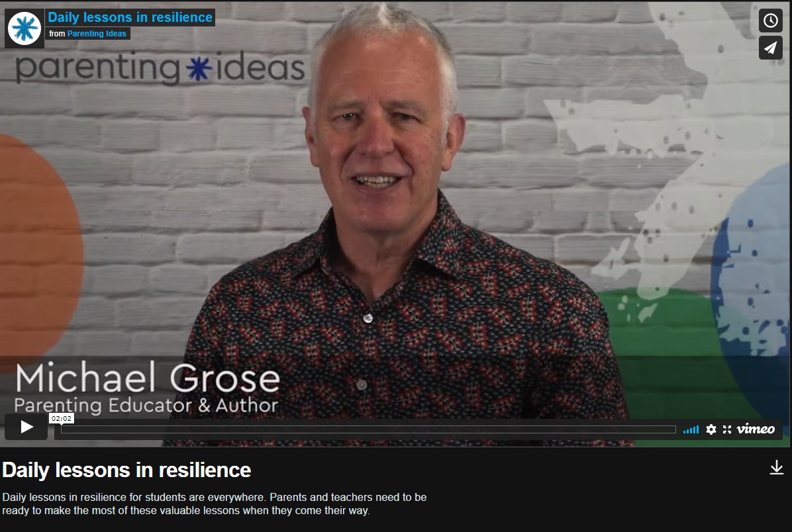This screenshot has height=532, width=792.
Task: Click the 'Michael Grose' name caption
Action: click(x=148, y=378)
